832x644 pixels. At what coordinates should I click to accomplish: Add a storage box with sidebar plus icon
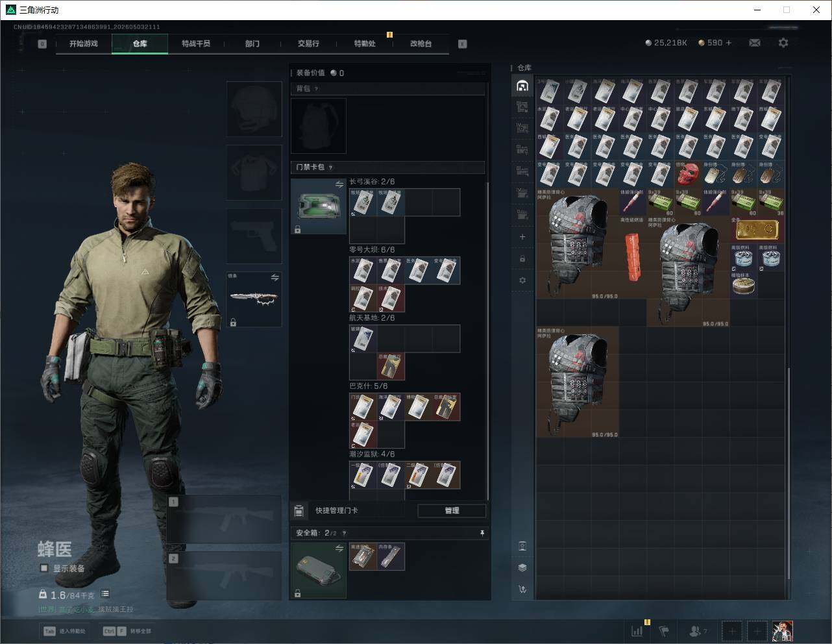point(522,237)
